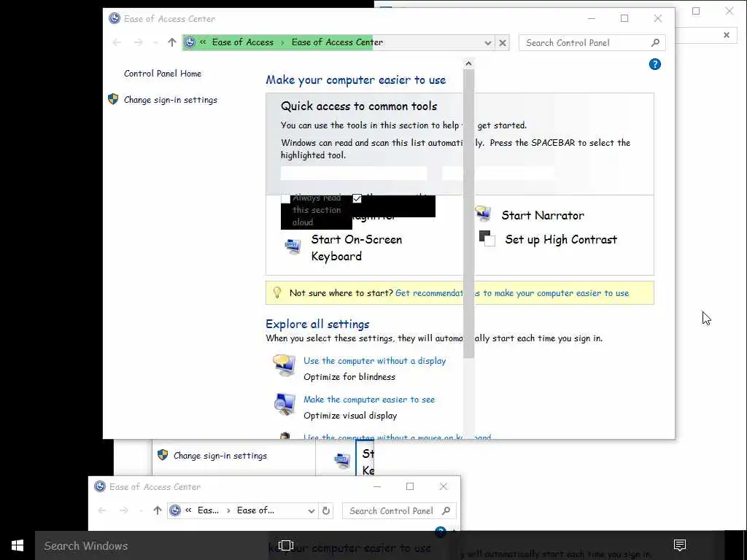This screenshot has height=560, width=747.
Task: Click the Start Narrator icon
Action: [484, 214]
